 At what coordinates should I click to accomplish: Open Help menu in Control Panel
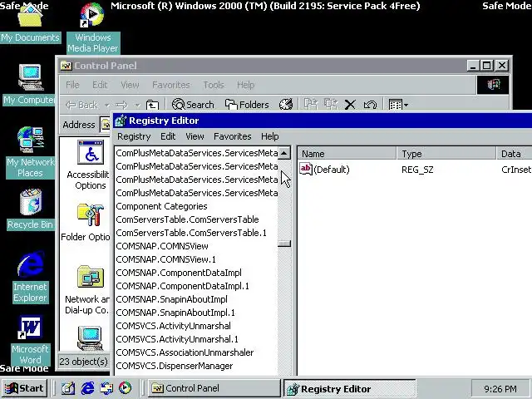click(246, 85)
